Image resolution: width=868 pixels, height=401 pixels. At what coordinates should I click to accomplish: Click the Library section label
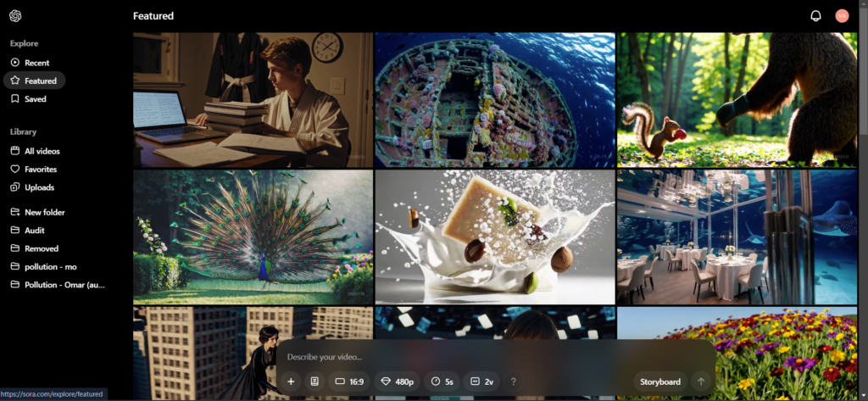coord(23,131)
